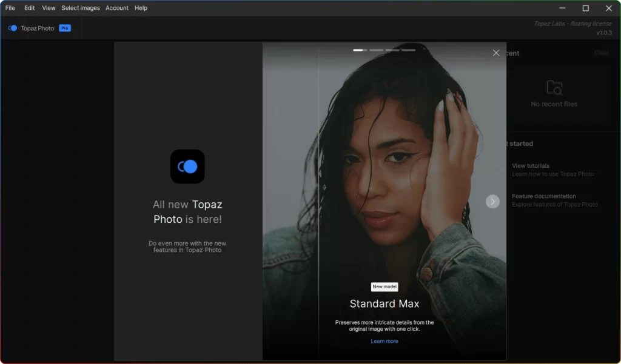
Task: Click the Learn more link
Action: pyautogui.click(x=384, y=342)
